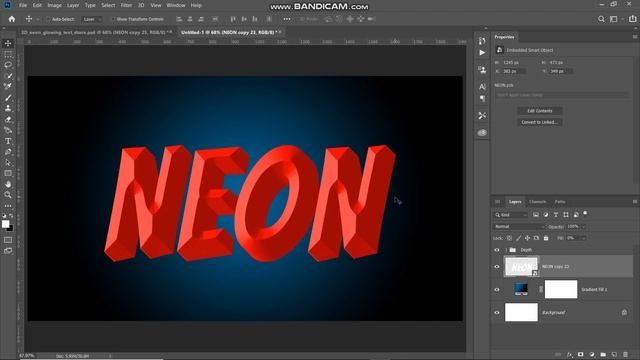Click the foreground color swatch
The height and width of the screenshot is (360, 640).
coord(5,224)
